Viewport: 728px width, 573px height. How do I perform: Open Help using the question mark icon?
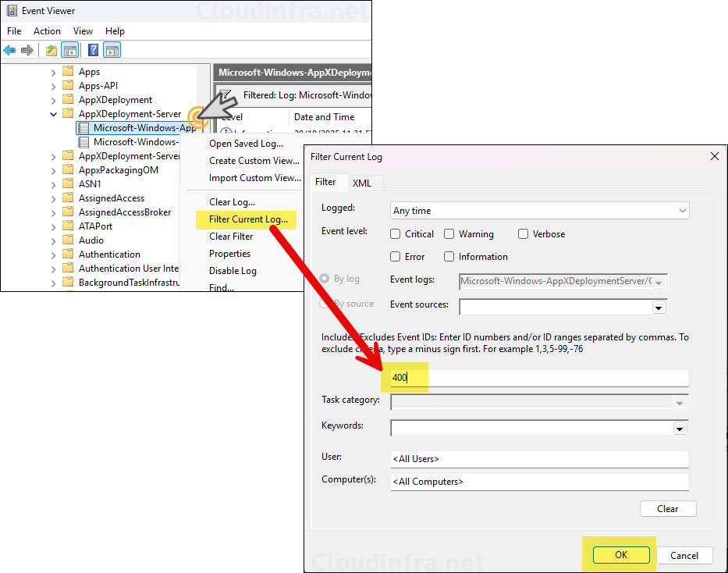[x=92, y=49]
